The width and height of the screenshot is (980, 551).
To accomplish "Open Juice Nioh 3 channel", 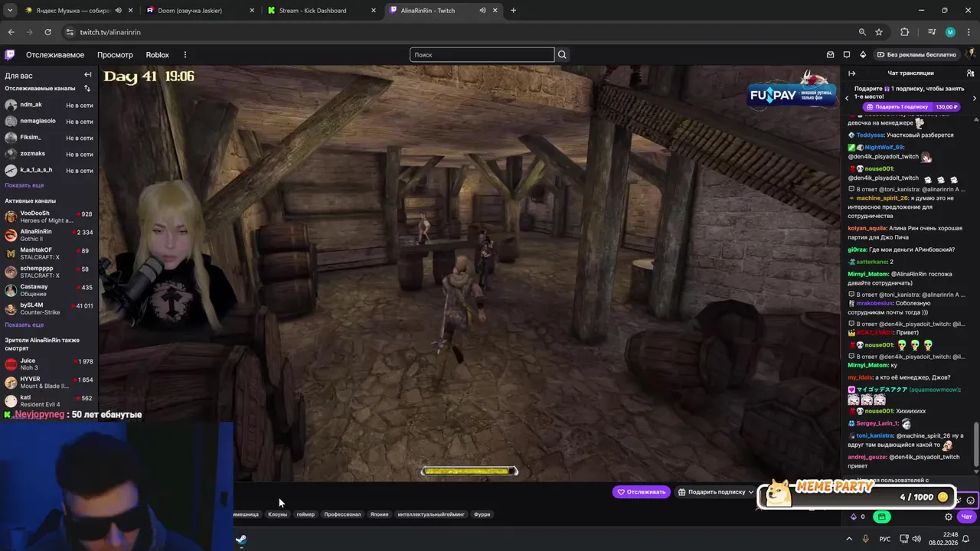I will coord(49,364).
